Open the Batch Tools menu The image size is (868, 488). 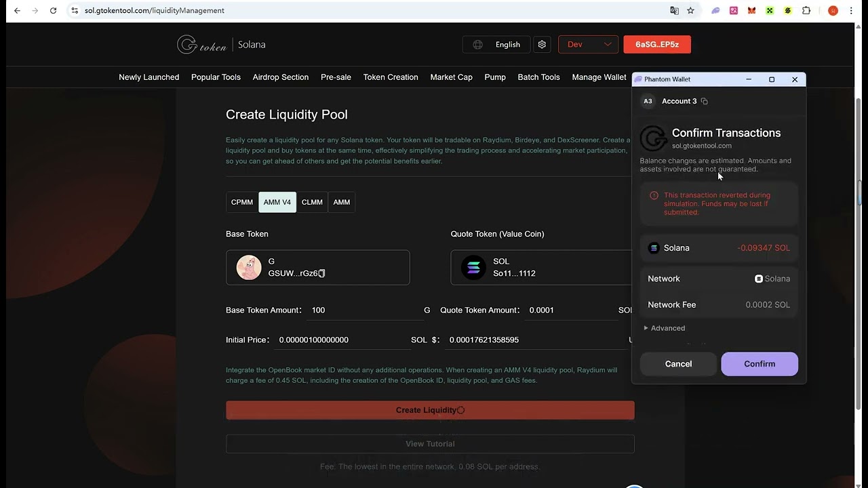[538, 77]
